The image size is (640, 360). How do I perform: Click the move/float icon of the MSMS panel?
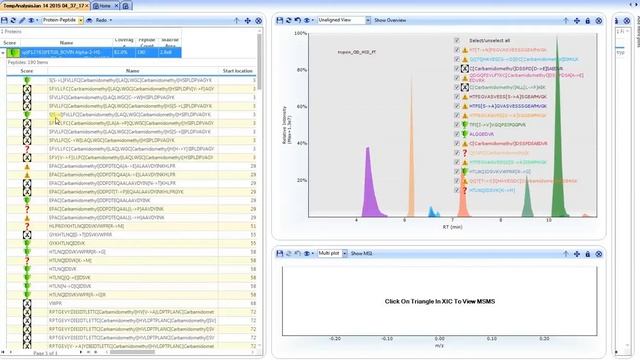pos(577,254)
